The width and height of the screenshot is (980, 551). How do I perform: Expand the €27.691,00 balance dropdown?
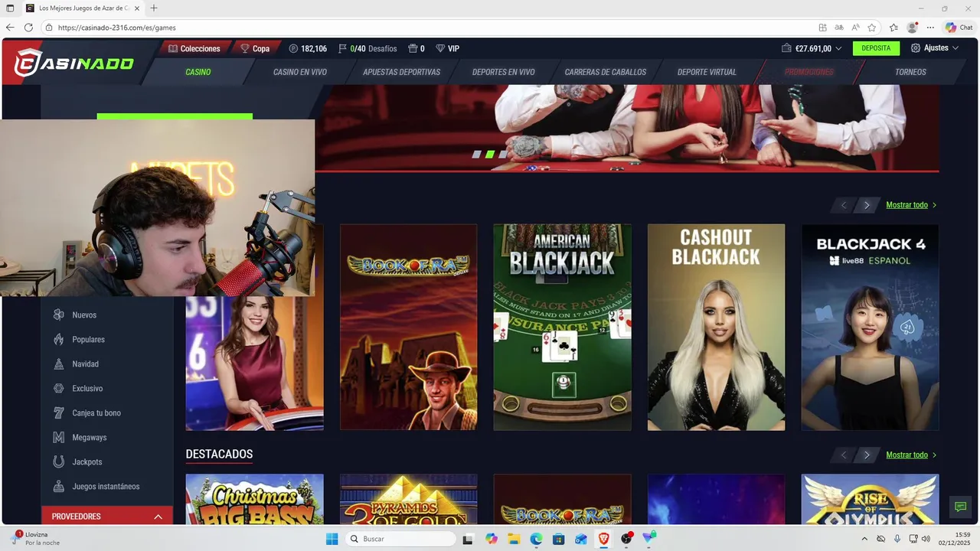(x=838, y=48)
